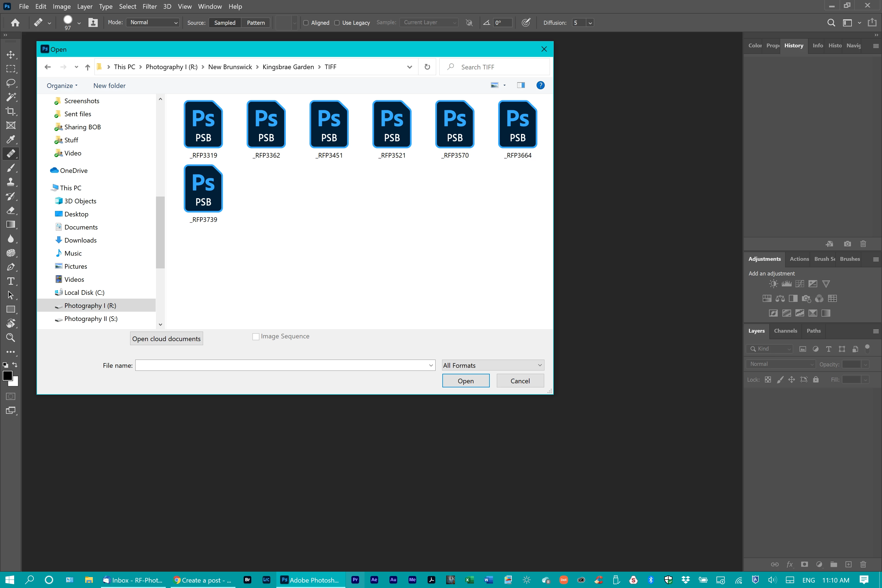Open Adobe Bridge from the taskbar
The image size is (882, 588).
(247, 580)
